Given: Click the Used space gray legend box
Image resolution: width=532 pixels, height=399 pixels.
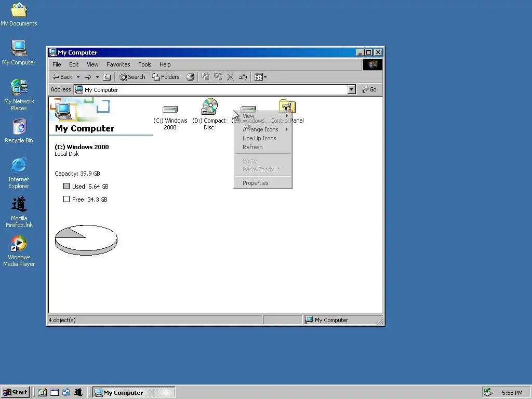Looking at the screenshot, I should 66,186.
